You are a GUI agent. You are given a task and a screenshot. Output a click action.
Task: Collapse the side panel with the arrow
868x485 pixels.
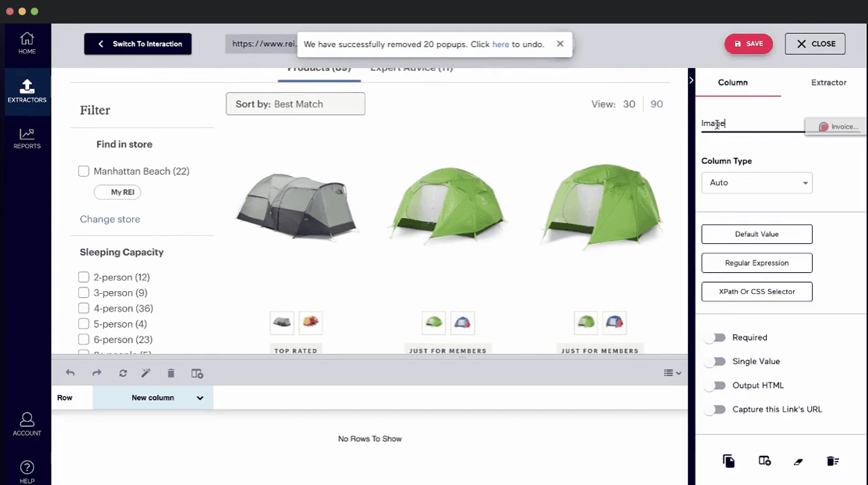pos(691,80)
